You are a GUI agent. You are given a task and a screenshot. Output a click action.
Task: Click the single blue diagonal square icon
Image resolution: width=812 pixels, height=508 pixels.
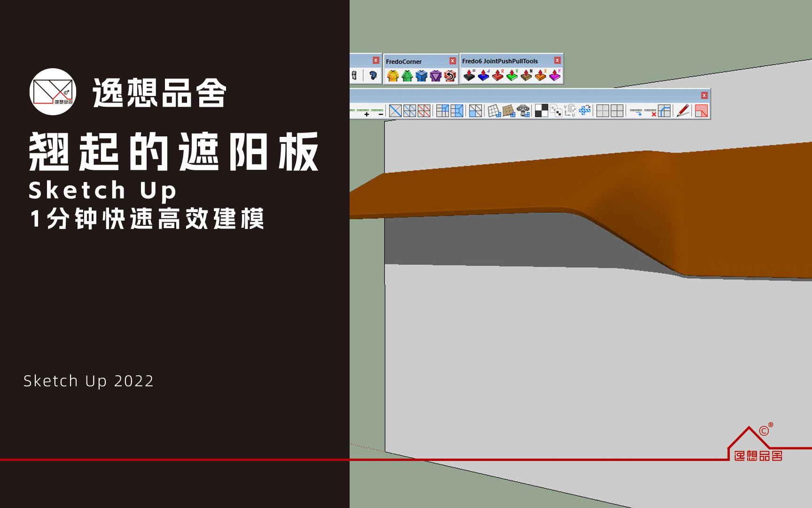(395, 111)
